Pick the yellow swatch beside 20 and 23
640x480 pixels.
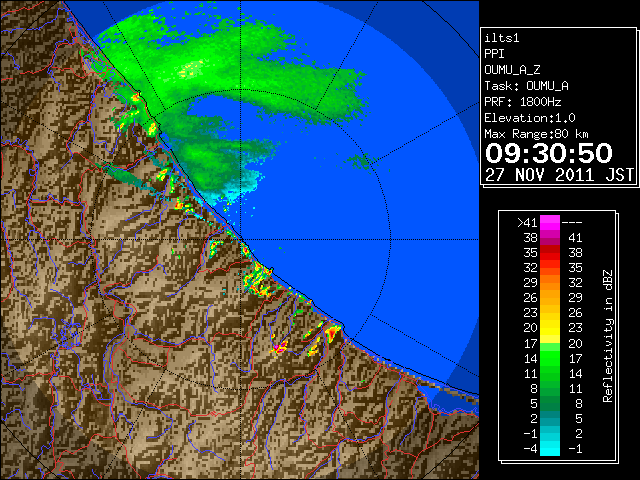[x=550, y=328]
